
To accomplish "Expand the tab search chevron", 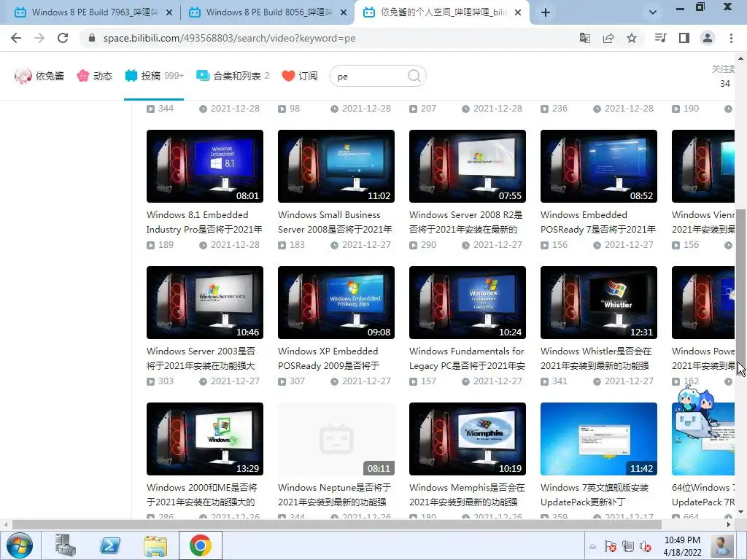I will tap(653, 12).
